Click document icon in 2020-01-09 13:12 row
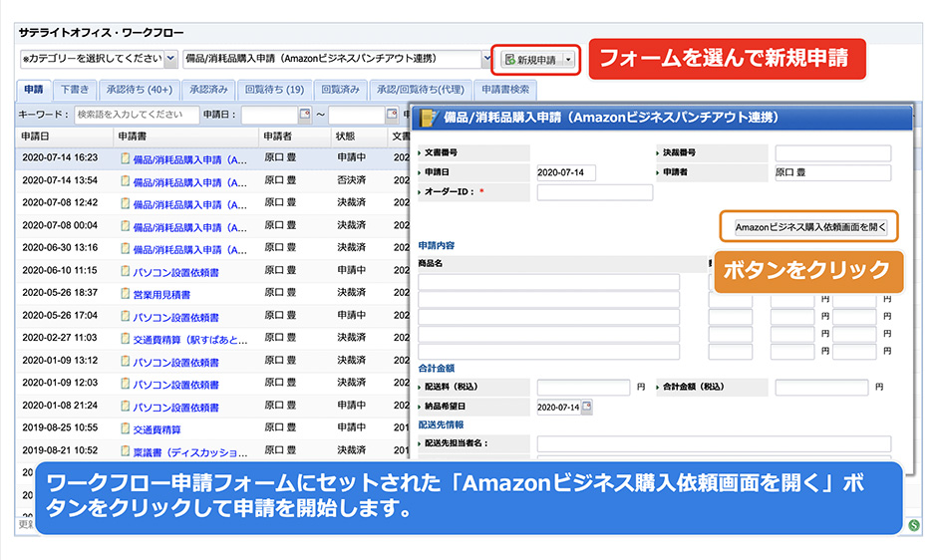Image resolution: width=937 pixels, height=560 pixels. (125, 361)
